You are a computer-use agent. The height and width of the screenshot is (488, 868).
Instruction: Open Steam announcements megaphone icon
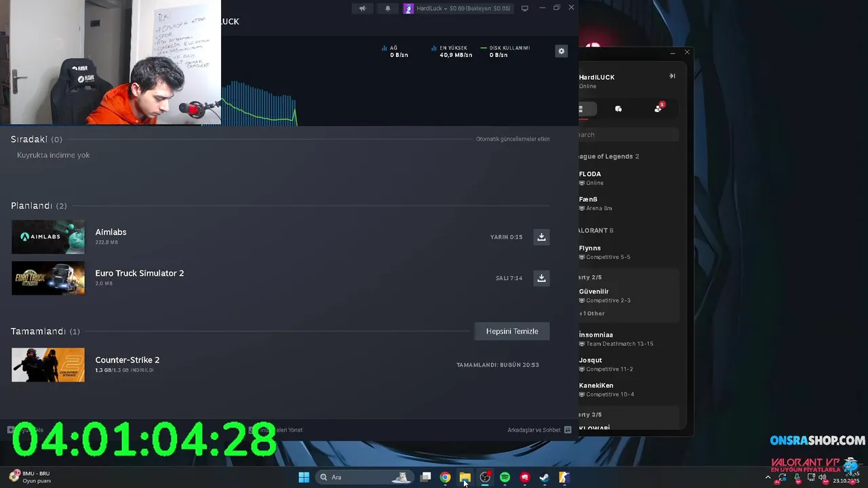pyautogui.click(x=362, y=8)
